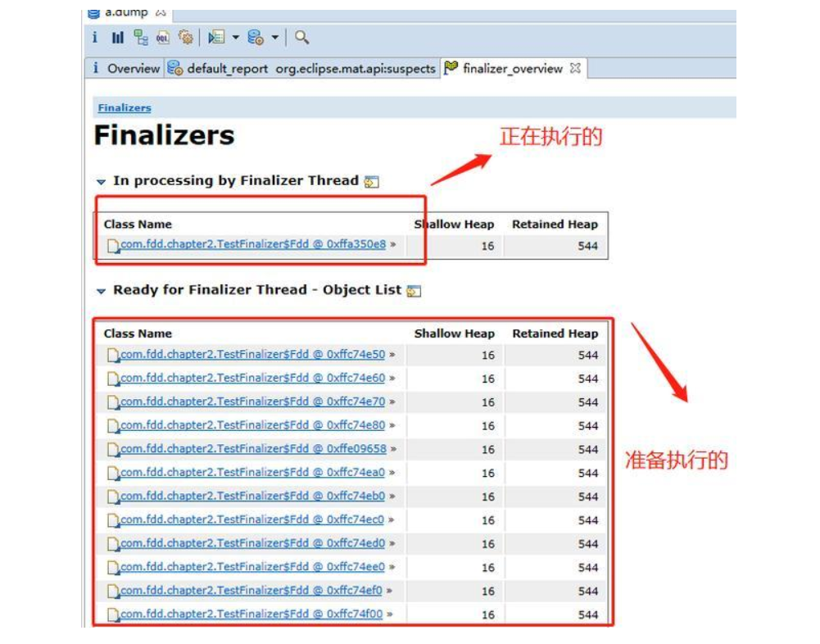Image resolution: width=820 pixels, height=644 pixels.
Task: Click Retained Heap header in Object List table
Action: [x=555, y=333]
